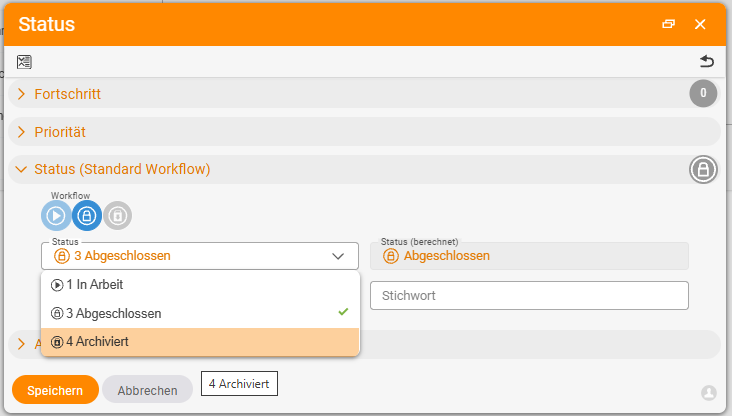Click the Status (berechnet) Abgeschlossen field
The height and width of the screenshot is (416, 732).
[529, 256]
